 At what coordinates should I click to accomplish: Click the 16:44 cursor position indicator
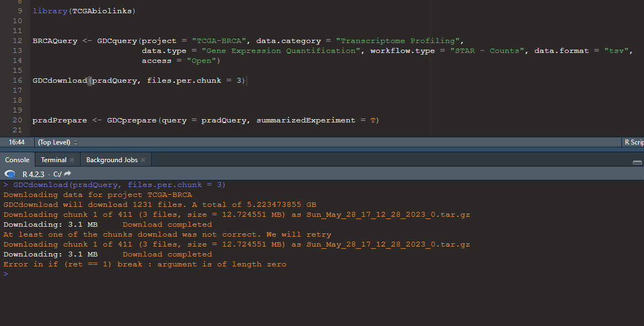tap(17, 142)
